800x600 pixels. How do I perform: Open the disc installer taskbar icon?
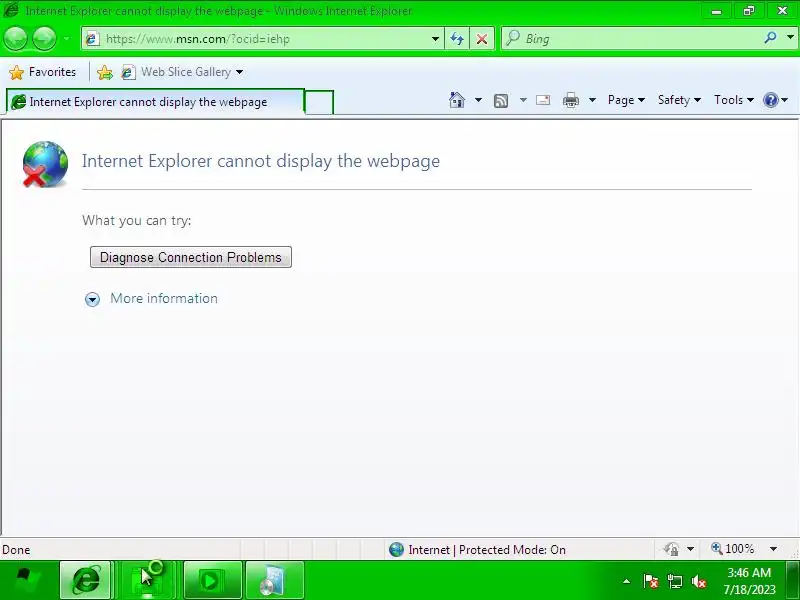(274, 580)
